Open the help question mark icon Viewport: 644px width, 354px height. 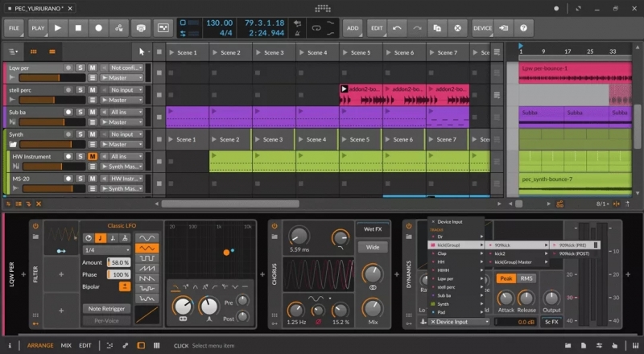524,28
